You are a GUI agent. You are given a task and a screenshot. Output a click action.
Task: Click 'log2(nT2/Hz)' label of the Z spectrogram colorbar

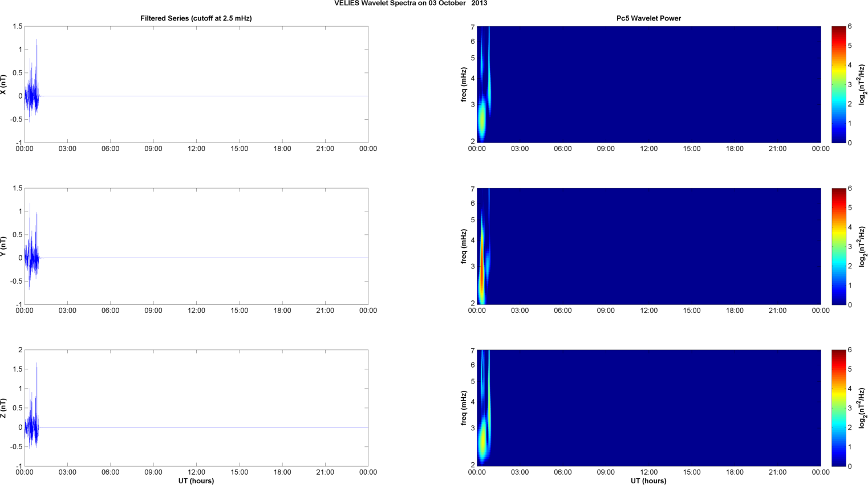point(862,408)
